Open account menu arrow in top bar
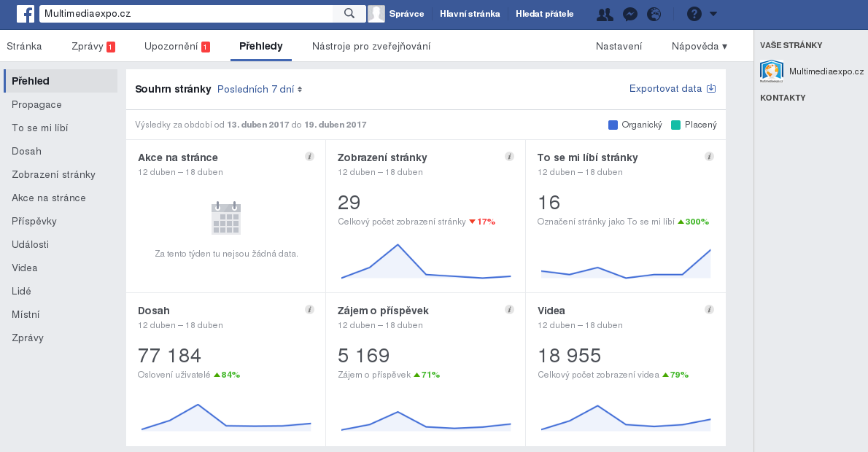 713,14
